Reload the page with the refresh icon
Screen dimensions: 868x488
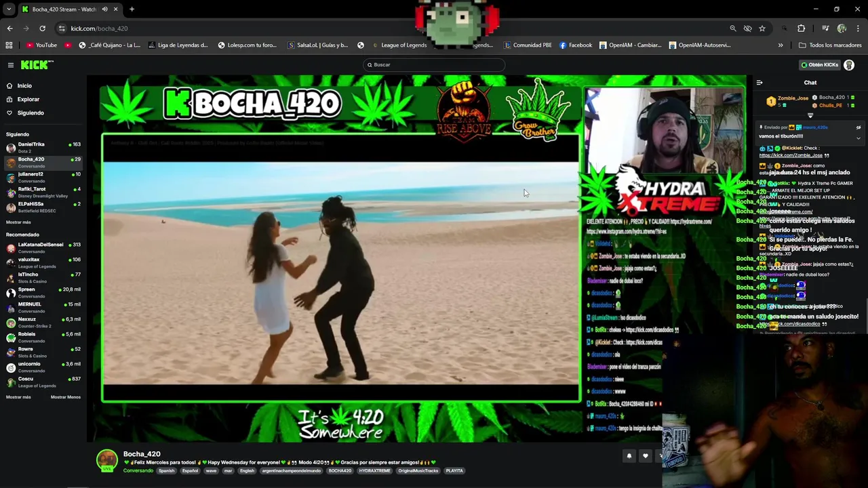click(x=42, y=28)
